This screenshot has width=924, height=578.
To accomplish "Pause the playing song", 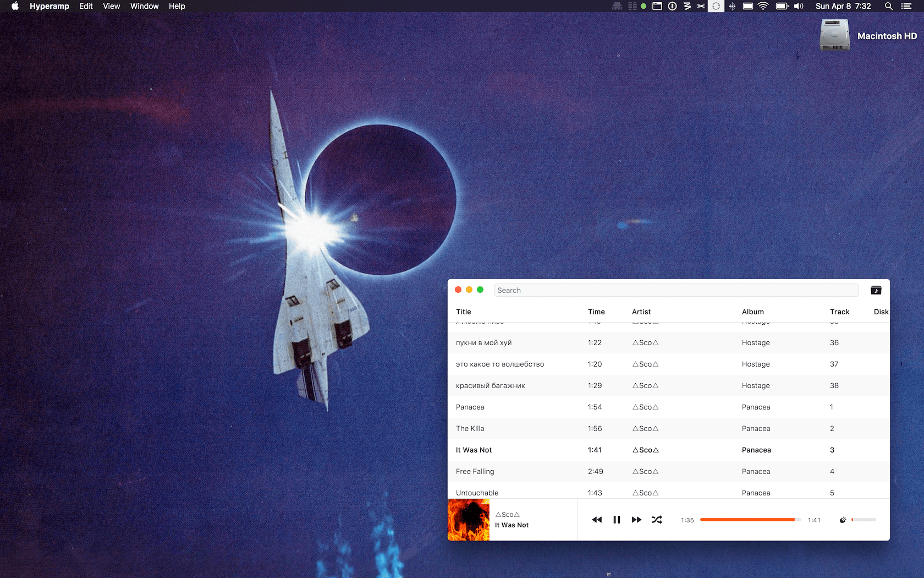I will (x=617, y=520).
